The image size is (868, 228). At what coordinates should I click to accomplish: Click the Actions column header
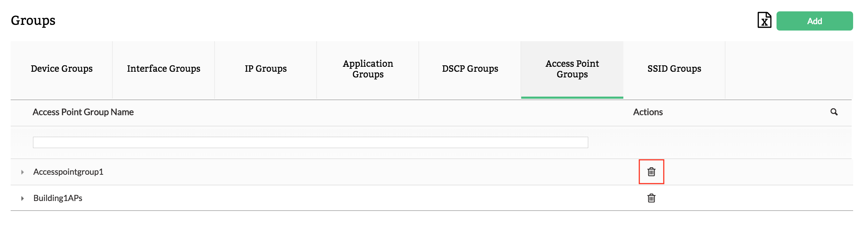[x=648, y=112]
